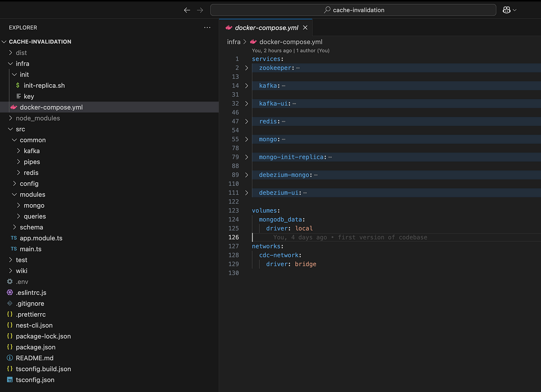Expand the test folder
This screenshot has height=392, width=541.
[109, 260]
